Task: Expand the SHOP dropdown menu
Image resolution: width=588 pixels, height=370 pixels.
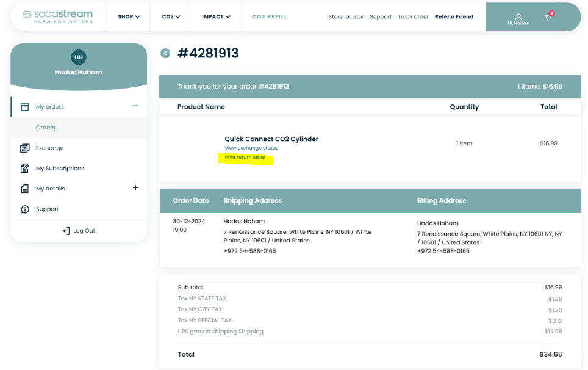Action: 129,17
